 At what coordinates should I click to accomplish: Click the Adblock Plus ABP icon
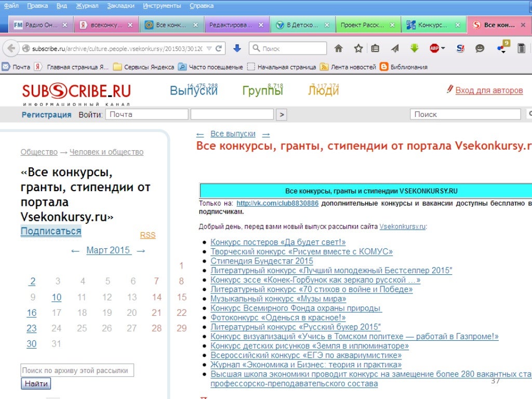pyautogui.click(x=434, y=48)
